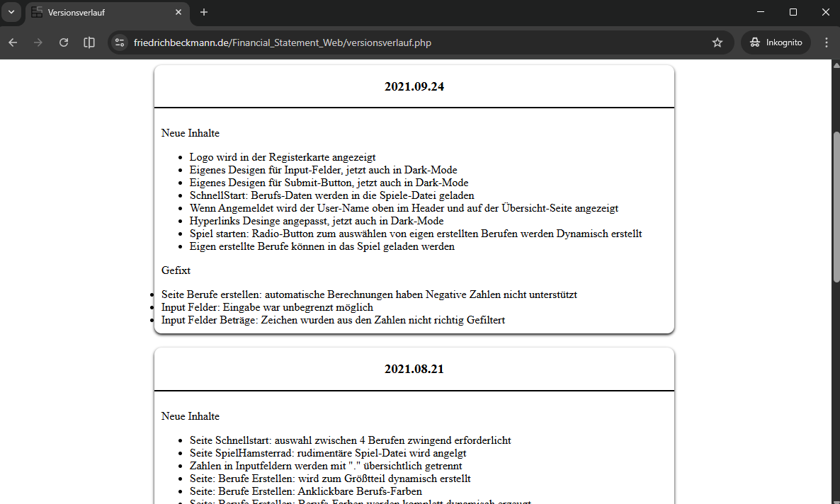Click 'Logo wird in der Registerkarte angezeigt'
This screenshot has height=504, width=840.
click(283, 157)
